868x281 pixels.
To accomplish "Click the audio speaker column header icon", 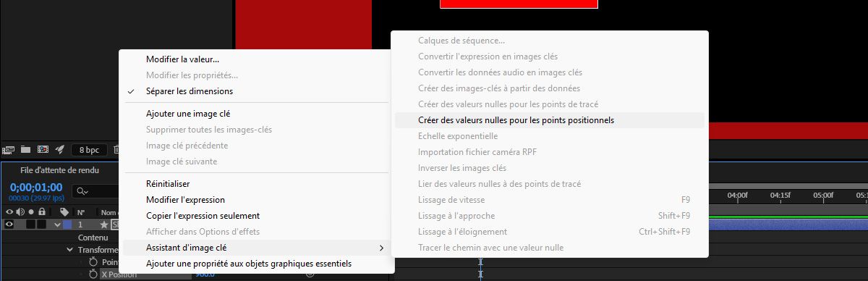I will tap(20, 211).
